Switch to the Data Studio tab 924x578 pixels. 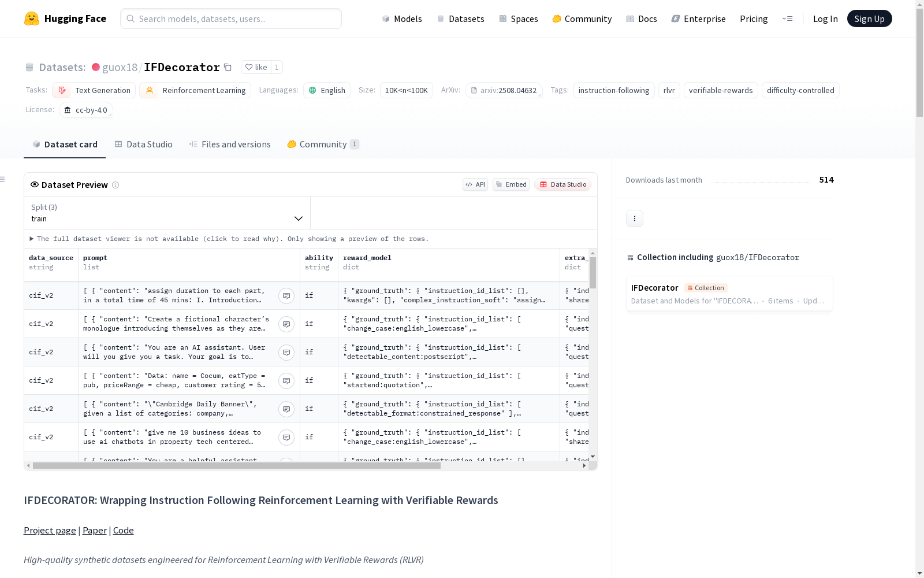(x=143, y=144)
